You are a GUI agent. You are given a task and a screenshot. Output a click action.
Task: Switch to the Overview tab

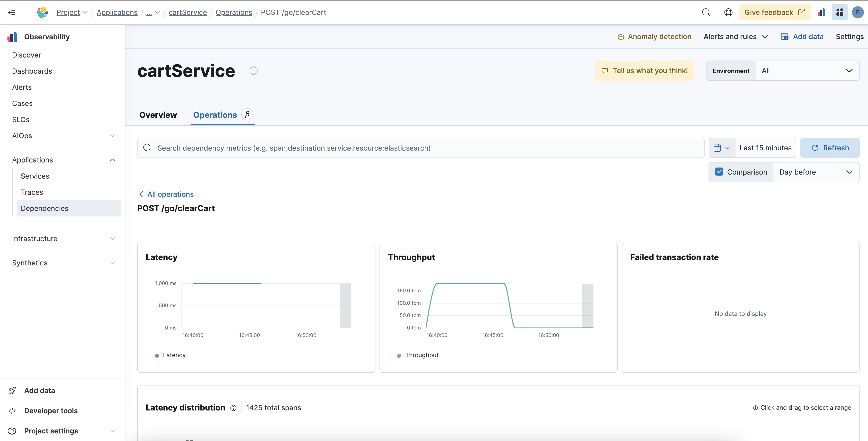point(158,115)
